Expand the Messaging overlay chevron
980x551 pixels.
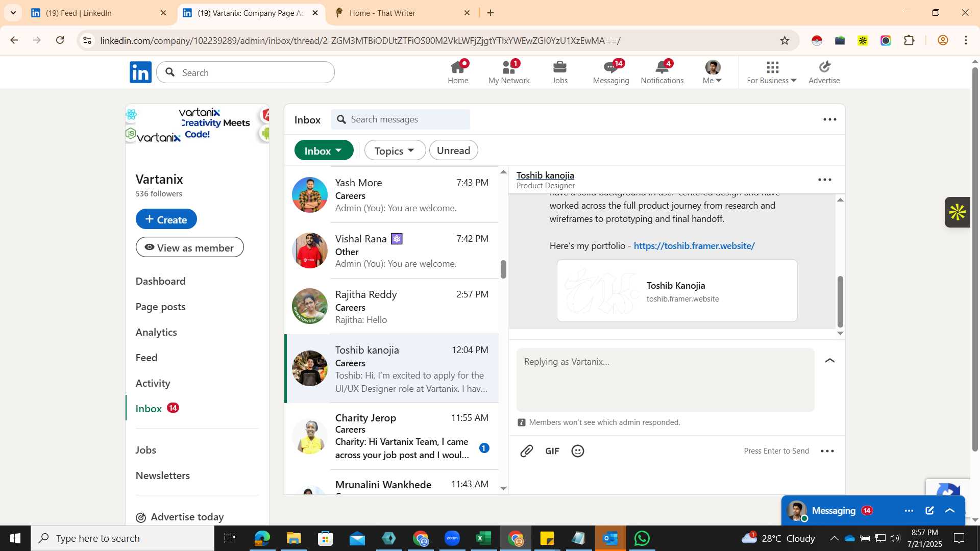coord(950,511)
